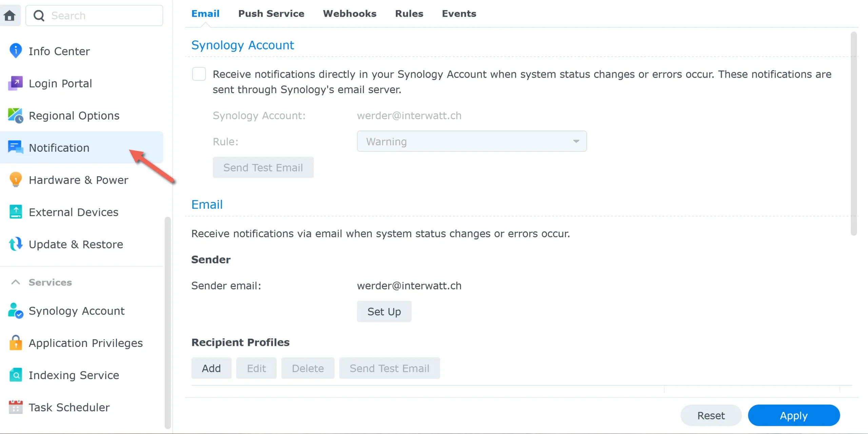Open Indexing Service sidebar icon
This screenshot has width=868, height=434.
tap(16, 375)
